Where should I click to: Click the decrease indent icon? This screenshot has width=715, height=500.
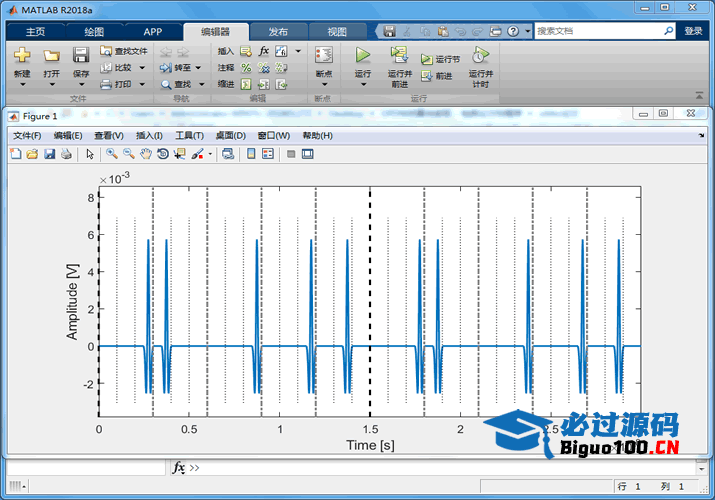(281, 84)
